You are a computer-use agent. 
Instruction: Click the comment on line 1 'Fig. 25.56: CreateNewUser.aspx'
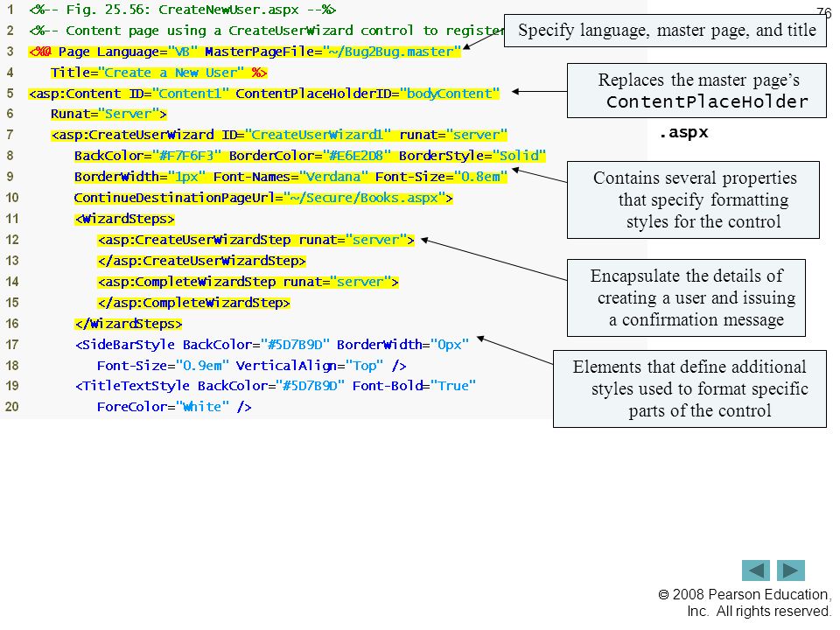click(x=183, y=10)
